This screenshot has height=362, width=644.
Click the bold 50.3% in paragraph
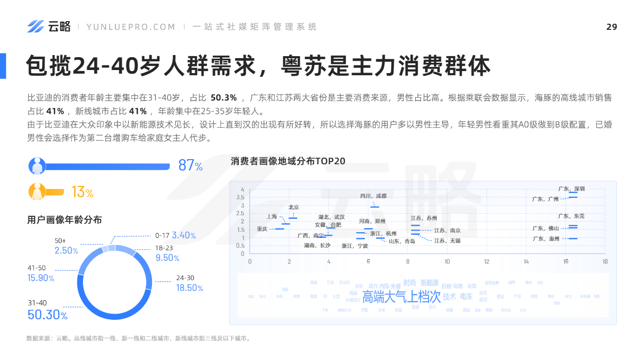click(x=224, y=98)
